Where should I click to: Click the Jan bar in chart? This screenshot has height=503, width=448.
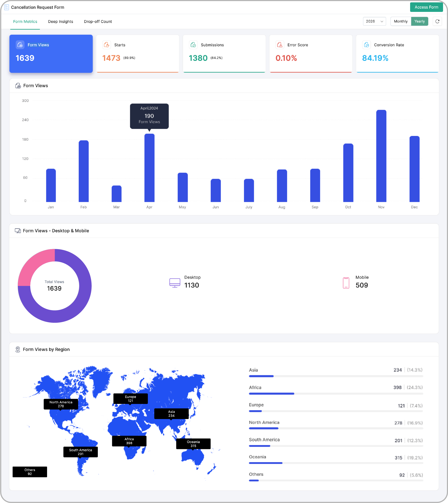pos(51,185)
